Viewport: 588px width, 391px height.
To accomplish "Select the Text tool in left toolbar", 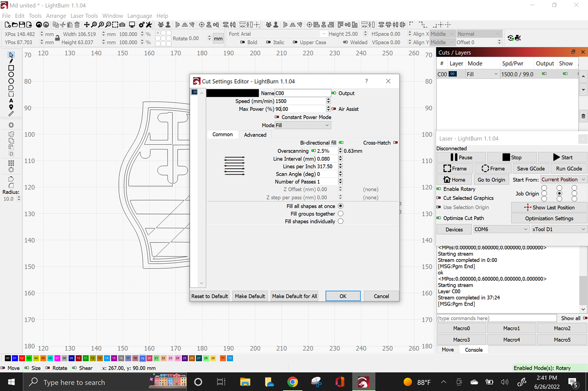I will coord(11,101).
